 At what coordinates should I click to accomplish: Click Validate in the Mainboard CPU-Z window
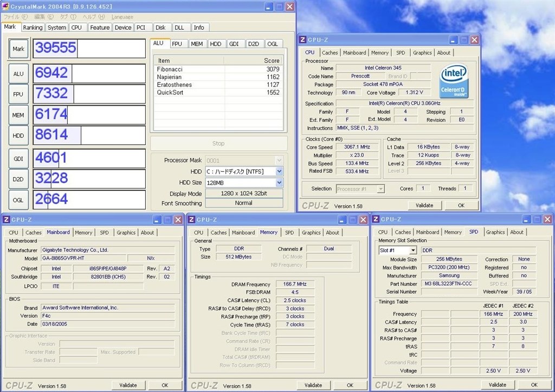click(128, 385)
